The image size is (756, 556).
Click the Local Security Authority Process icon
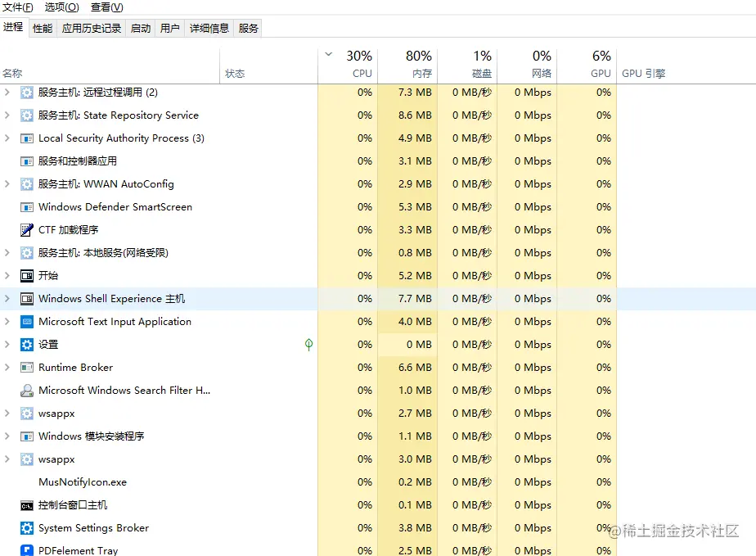click(27, 138)
